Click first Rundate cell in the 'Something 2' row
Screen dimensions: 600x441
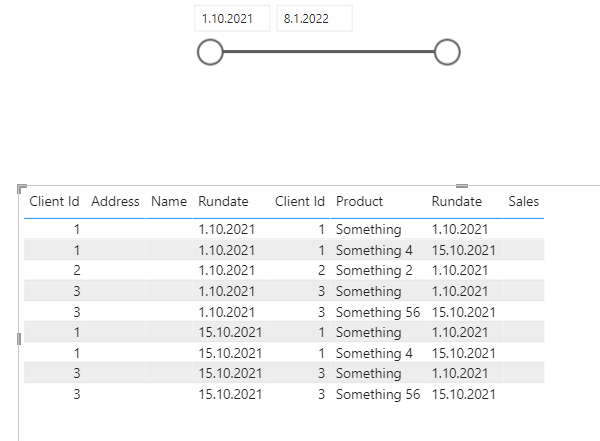click(227, 270)
